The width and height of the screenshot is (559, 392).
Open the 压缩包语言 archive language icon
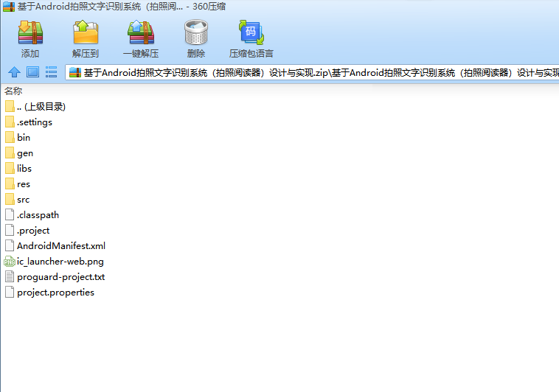click(251, 32)
